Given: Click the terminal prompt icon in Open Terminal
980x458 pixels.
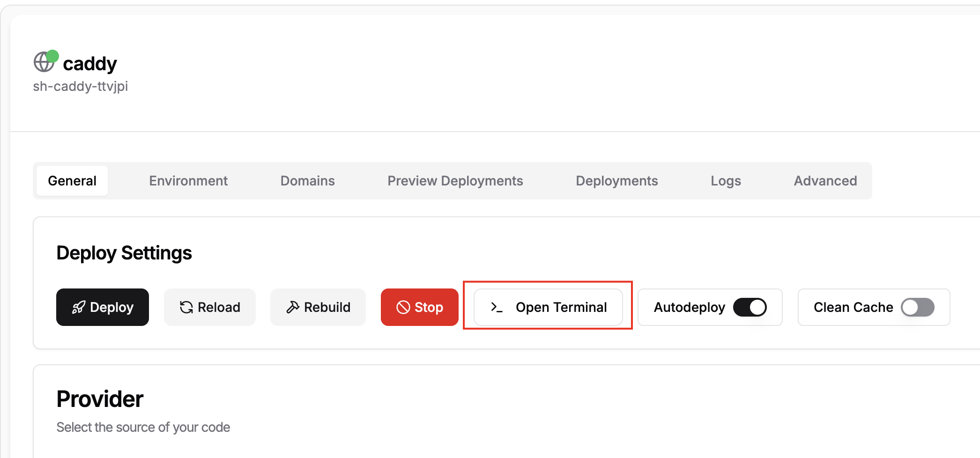Looking at the screenshot, I should point(497,307).
